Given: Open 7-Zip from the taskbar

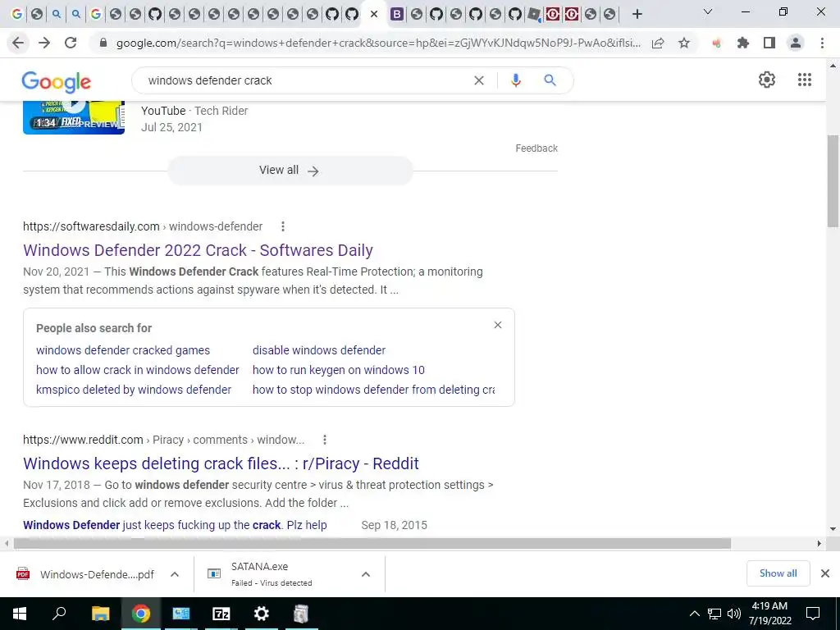Looking at the screenshot, I should 221,614.
